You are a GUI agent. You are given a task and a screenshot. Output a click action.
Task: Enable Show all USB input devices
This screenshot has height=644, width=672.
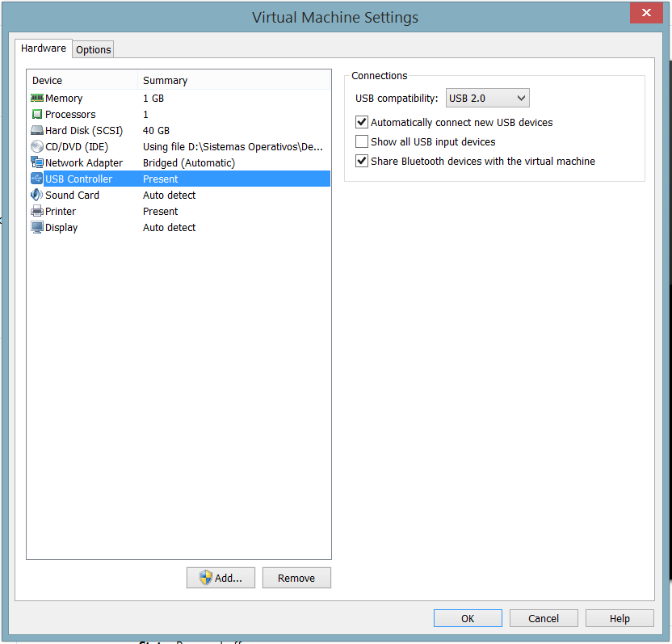coord(362,142)
